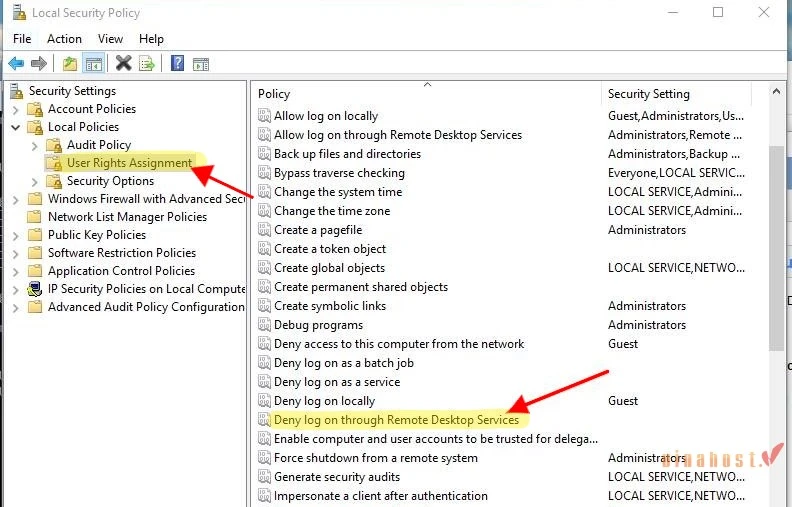Screen dimensions: 792x507
Task: Click the Security Settings root node icon
Action: [17, 91]
